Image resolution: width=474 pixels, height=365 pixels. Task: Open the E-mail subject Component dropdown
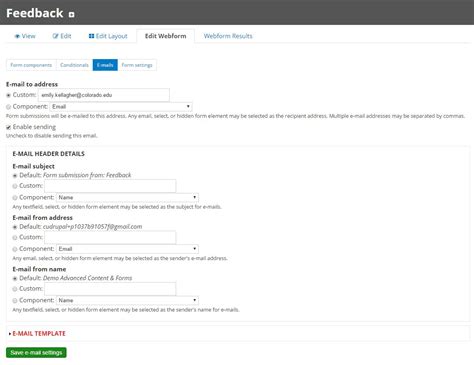click(x=127, y=197)
